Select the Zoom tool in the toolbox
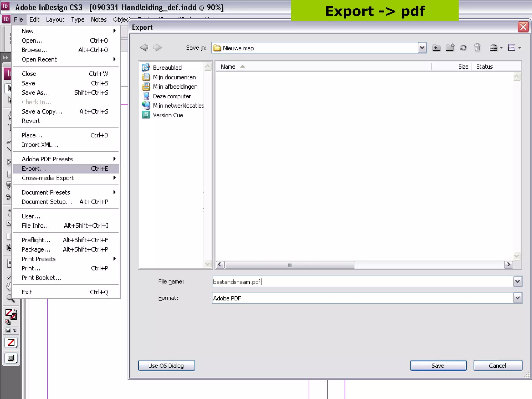The image size is (532, 399). pyautogui.click(x=10, y=299)
